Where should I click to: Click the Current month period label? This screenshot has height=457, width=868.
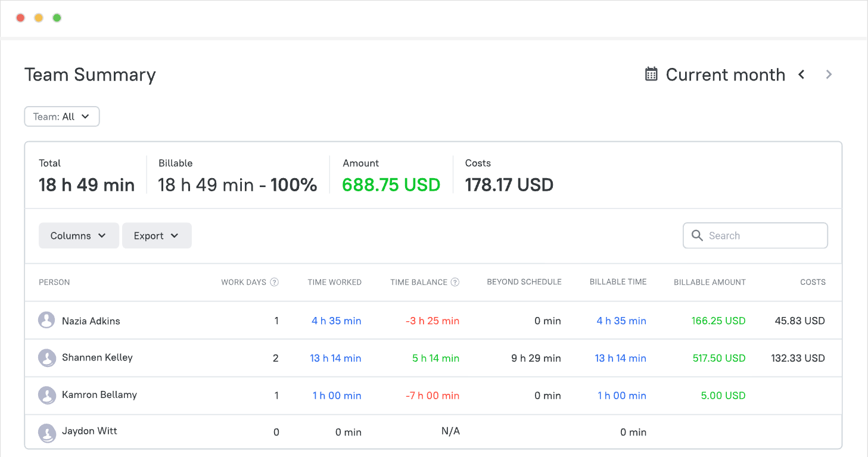726,74
